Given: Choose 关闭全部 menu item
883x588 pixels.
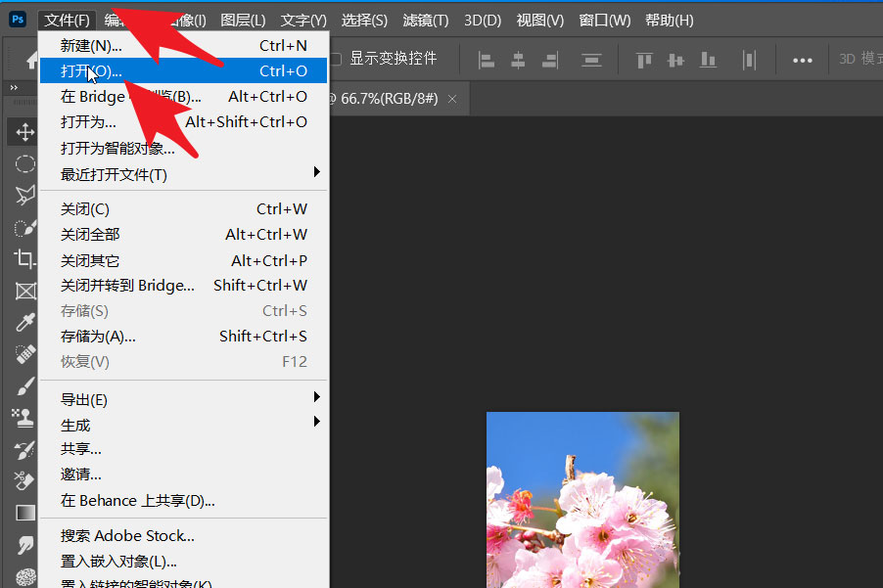Looking at the screenshot, I should point(184,235).
